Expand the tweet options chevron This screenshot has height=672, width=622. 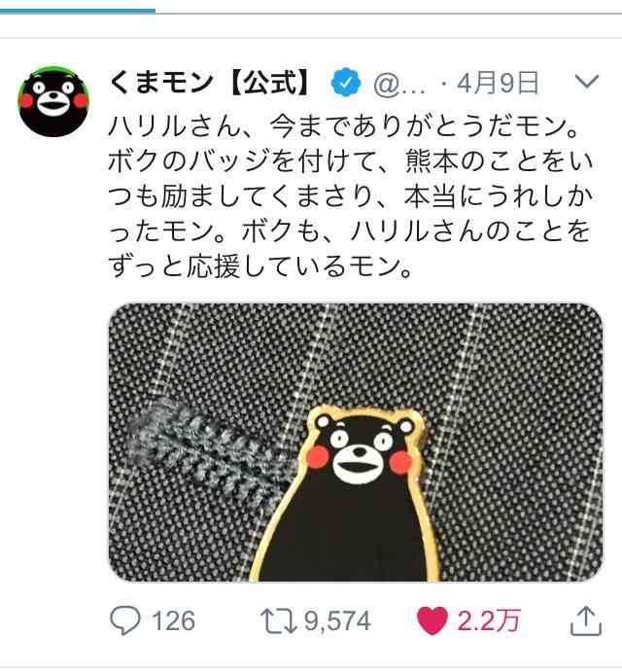coord(586,81)
